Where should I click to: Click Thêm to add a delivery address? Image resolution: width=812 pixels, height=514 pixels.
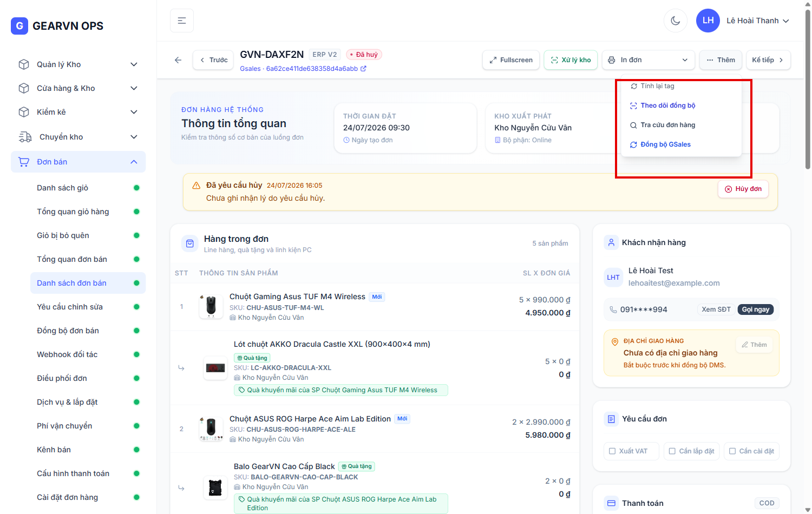coord(754,345)
